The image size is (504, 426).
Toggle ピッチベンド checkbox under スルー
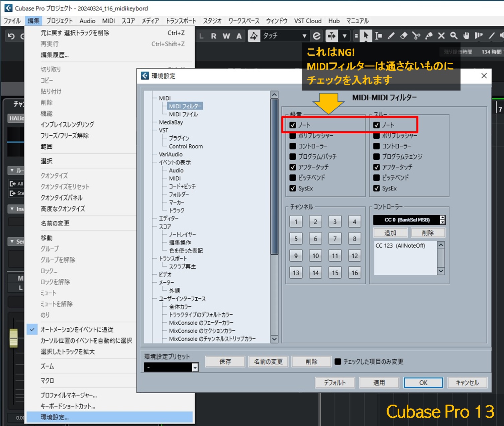click(376, 177)
